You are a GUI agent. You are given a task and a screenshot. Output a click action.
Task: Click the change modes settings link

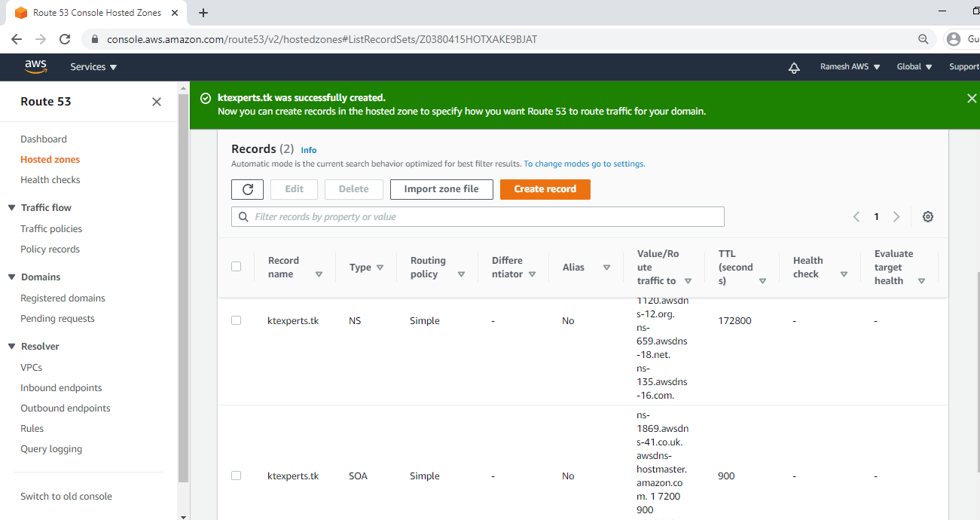click(585, 164)
